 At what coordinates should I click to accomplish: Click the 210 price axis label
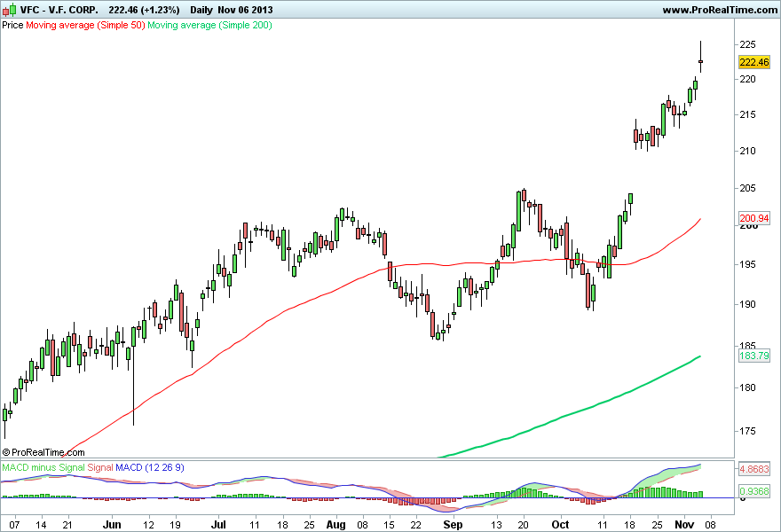coord(747,151)
